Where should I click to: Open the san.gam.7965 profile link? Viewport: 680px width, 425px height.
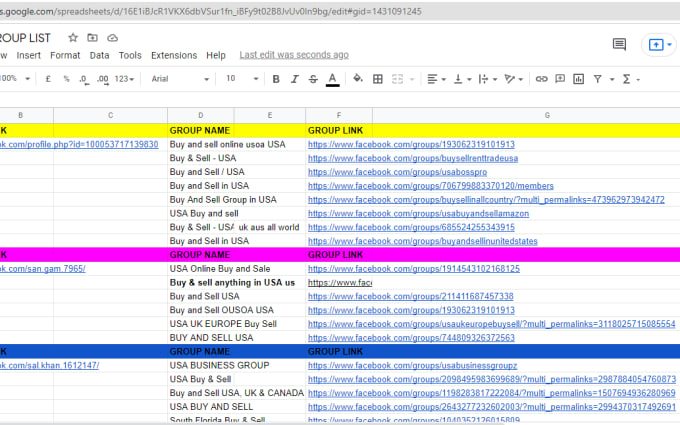pos(42,268)
